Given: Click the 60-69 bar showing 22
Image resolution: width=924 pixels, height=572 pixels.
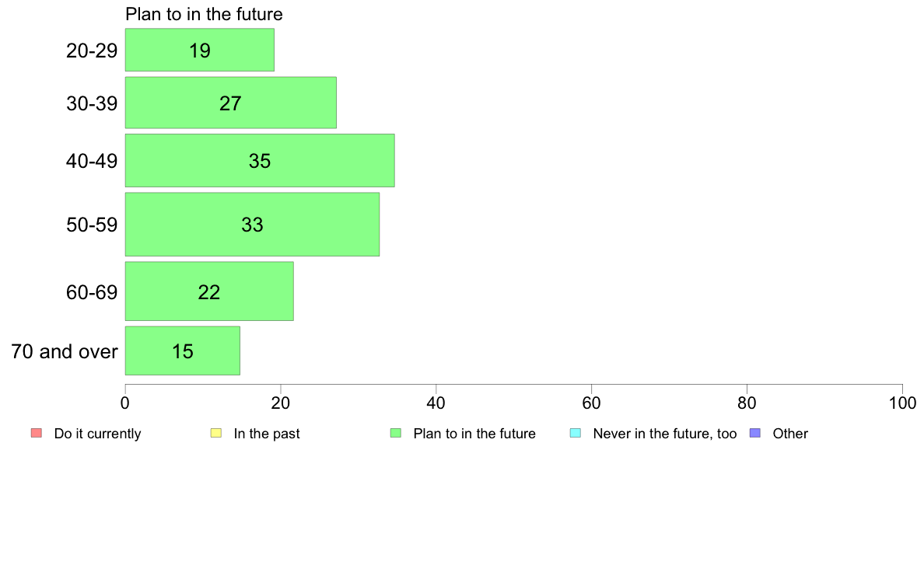Looking at the screenshot, I should (209, 291).
